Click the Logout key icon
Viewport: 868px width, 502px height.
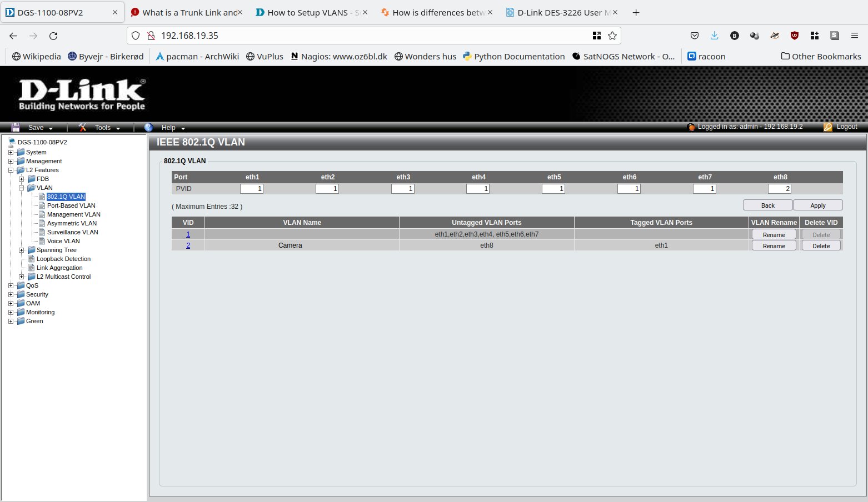coord(827,127)
